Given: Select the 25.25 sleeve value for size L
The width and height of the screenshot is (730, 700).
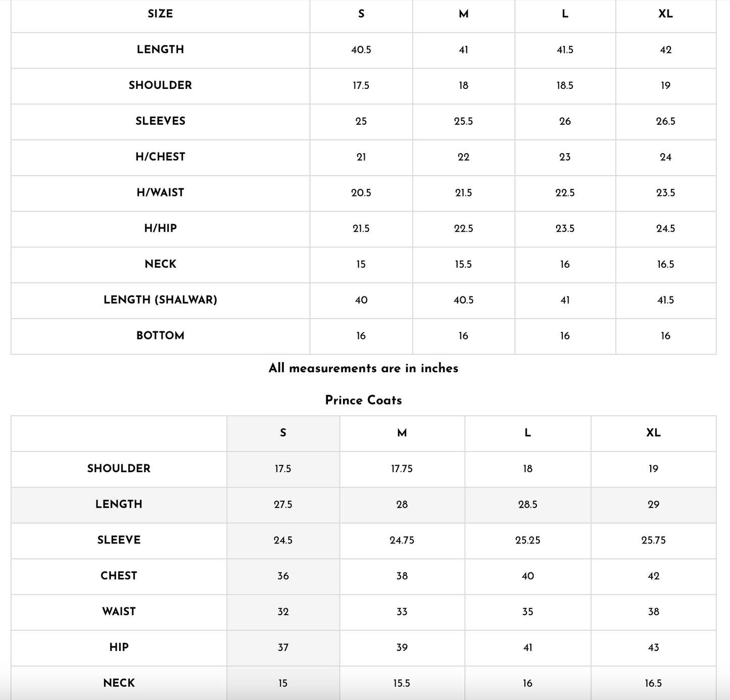Looking at the screenshot, I should coord(527,540).
